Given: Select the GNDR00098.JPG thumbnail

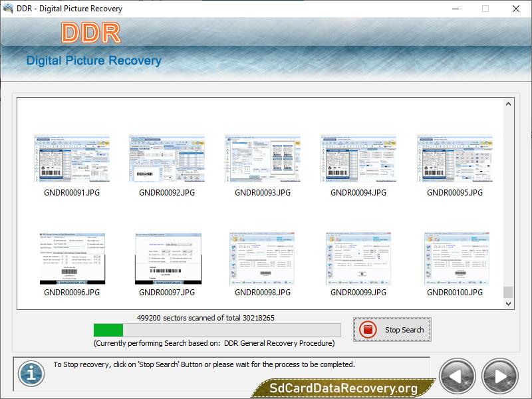Looking at the screenshot, I should [263, 258].
